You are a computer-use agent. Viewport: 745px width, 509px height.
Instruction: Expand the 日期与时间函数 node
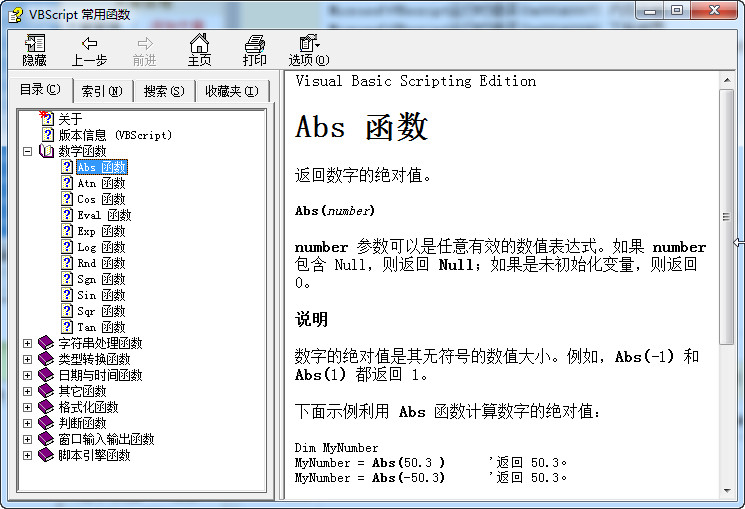[28, 375]
